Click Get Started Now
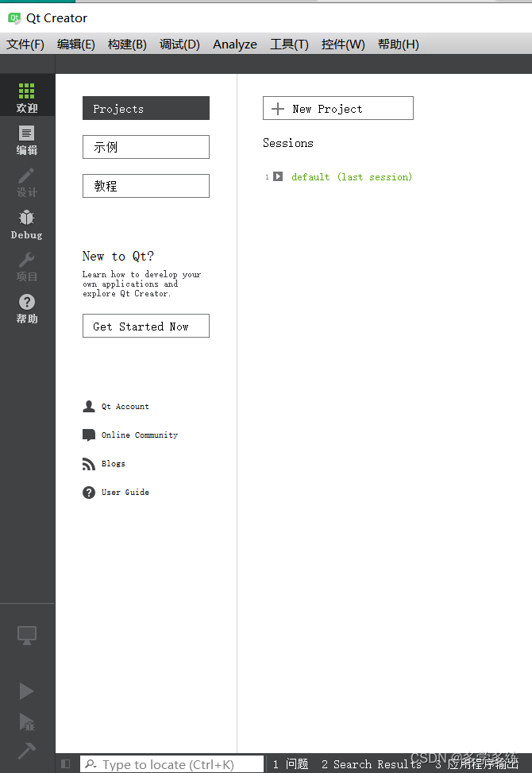Screen dimensions: 532x773 (x=146, y=326)
